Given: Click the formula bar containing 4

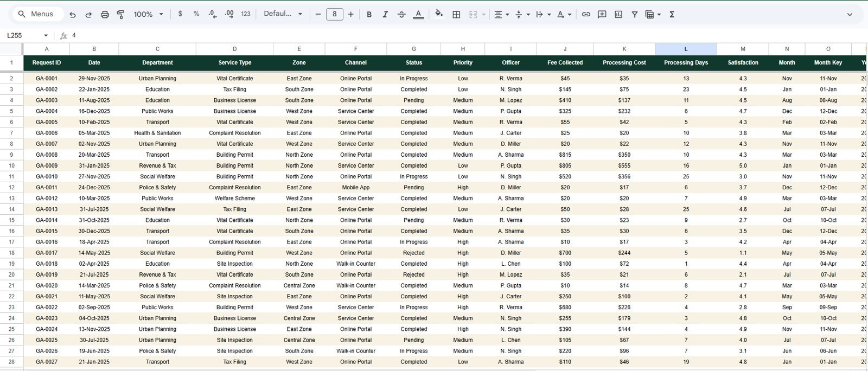Looking at the screenshot, I should [x=467, y=35].
